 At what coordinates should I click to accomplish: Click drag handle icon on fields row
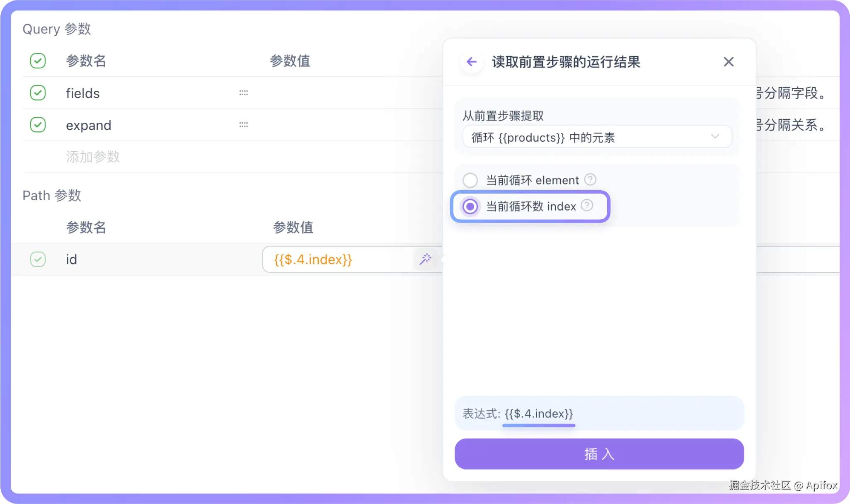pyautogui.click(x=243, y=93)
